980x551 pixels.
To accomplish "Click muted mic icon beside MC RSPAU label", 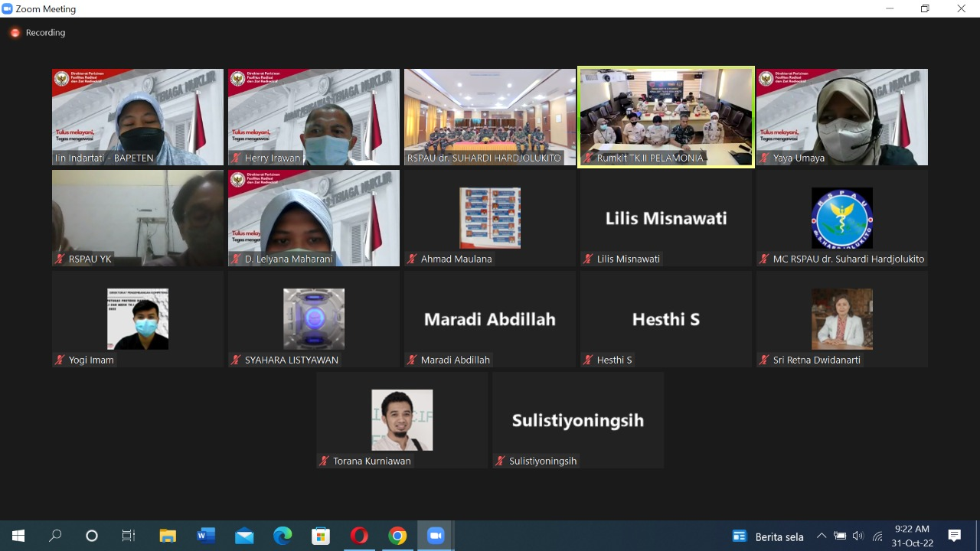I will tap(764, 259).
